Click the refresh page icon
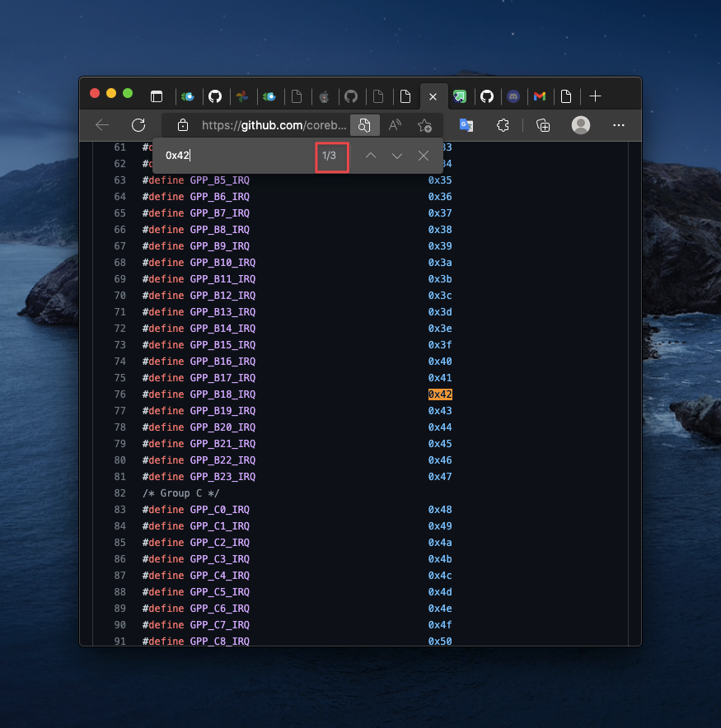 (x=138, y=125)
